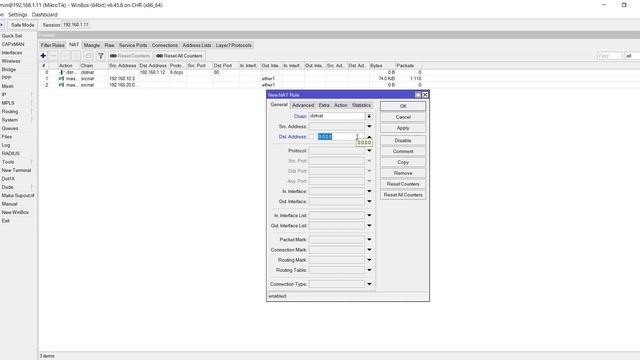This screenshot has width=640, height=360.
Task: Open the Layer7 Protocols tab
Action: click(233, 45)
